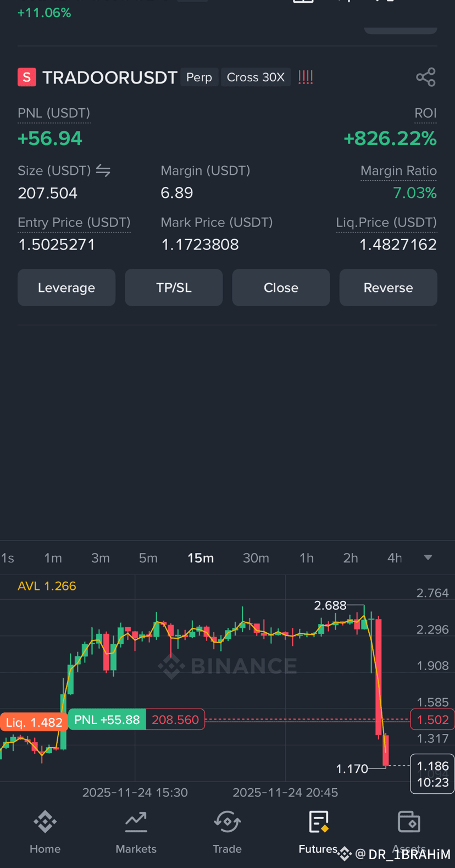Select the 1m chart interval
Image resolution: width=455 pixels, height=868 pixels.
click(53, 558)
